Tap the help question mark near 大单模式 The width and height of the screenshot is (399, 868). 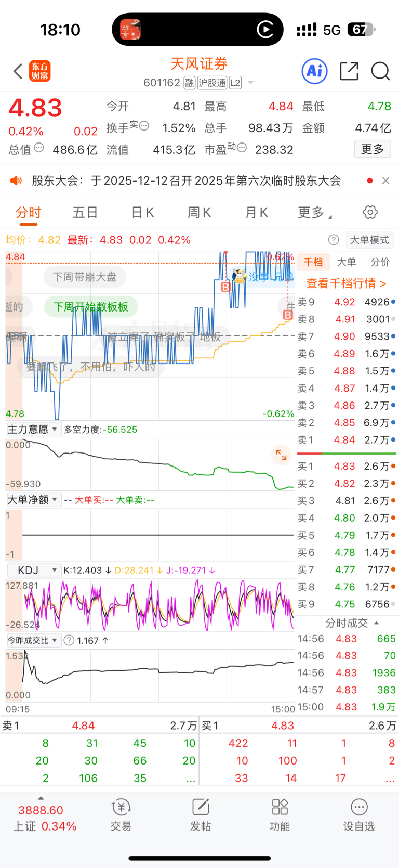point(334,240)
